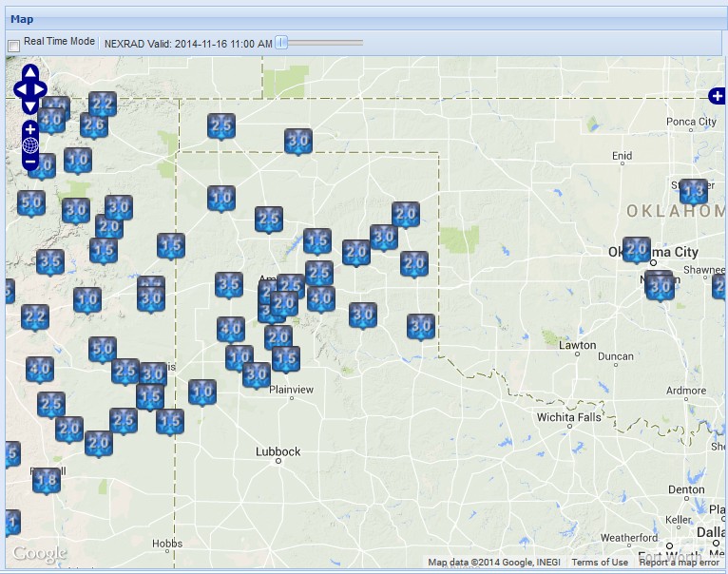The width and height of the screenshot is (728, 574).
Task: Expand the layer switcher plus button
Action: coord(718,96)
